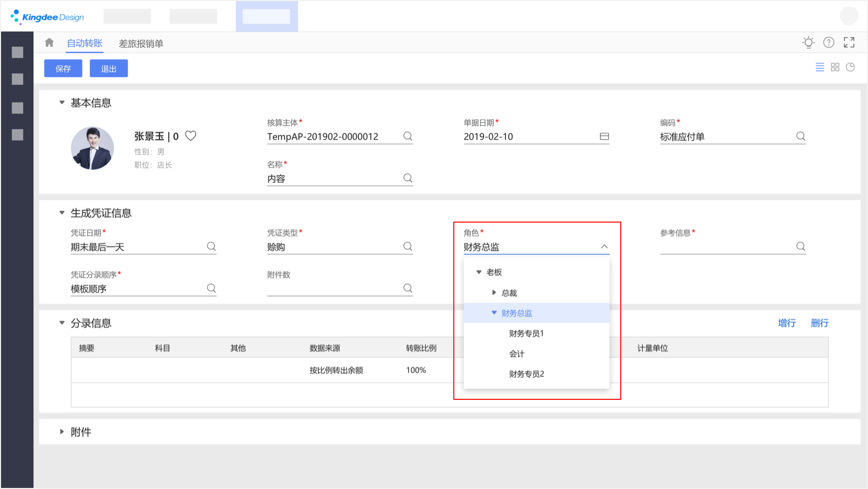This screenshot has height=489, width=868.
Task: Click the 保存 button
Action: pos(63,69)
